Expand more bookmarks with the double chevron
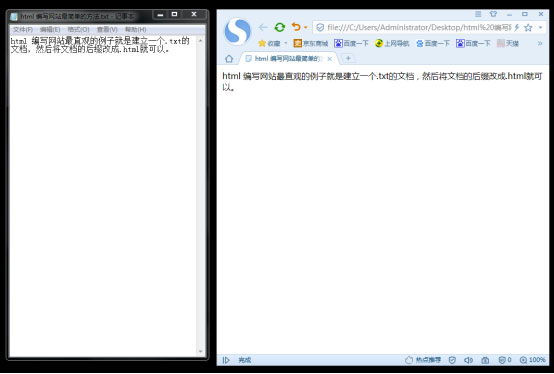 point(540,43)
